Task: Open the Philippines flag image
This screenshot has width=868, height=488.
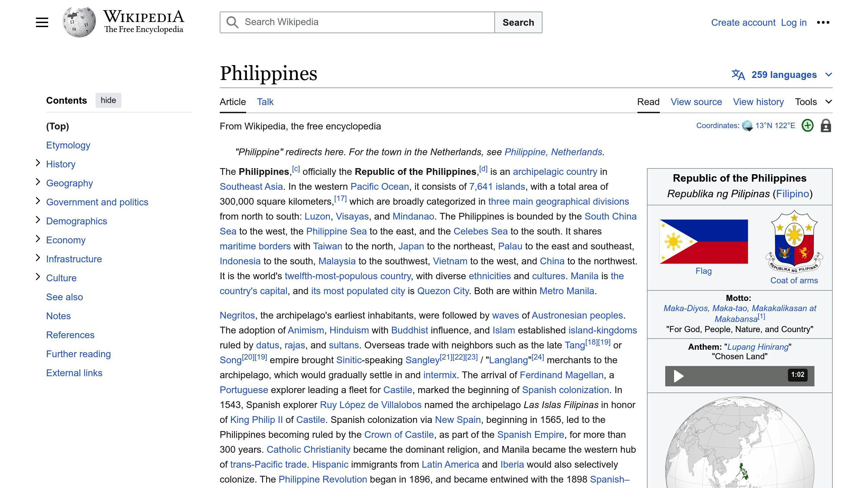Action: pyautogui.click(x=704, y=242)
